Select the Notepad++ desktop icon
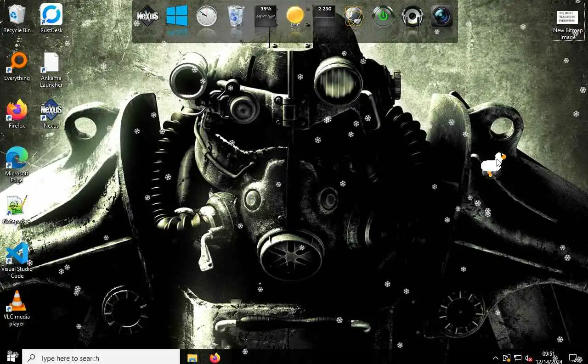 tap(17, 210)
